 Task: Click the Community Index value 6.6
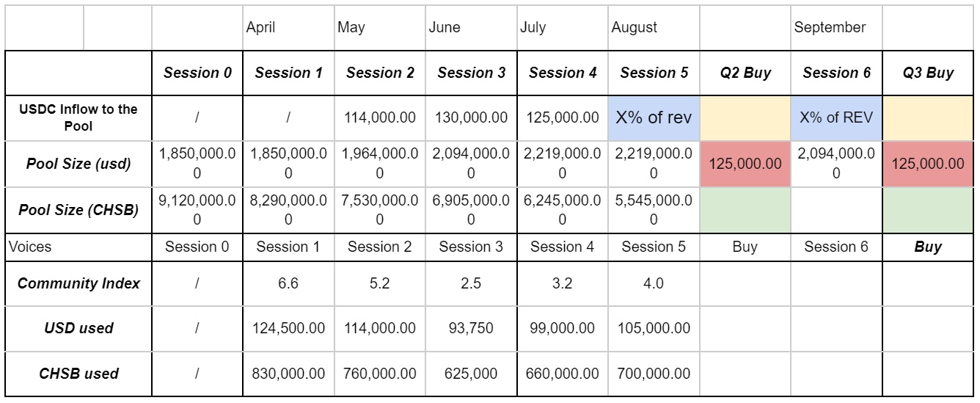pos(288,283)
